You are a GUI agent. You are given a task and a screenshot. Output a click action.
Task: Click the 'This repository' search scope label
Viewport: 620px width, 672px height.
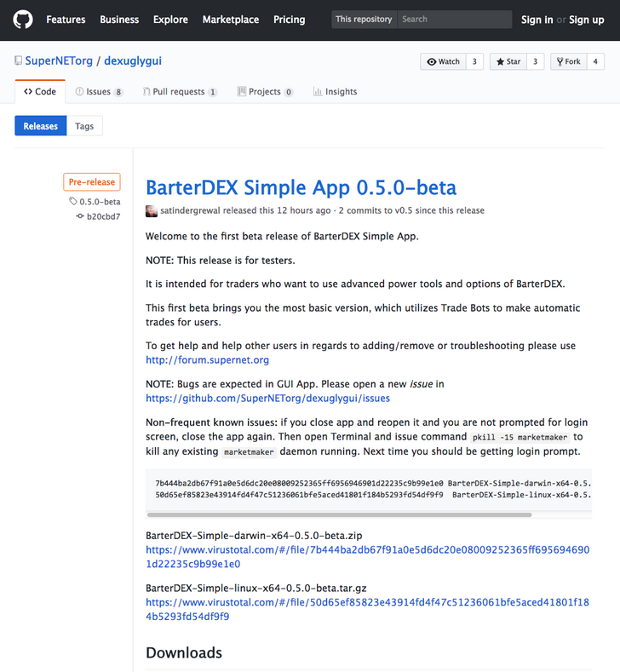(364, 20)
